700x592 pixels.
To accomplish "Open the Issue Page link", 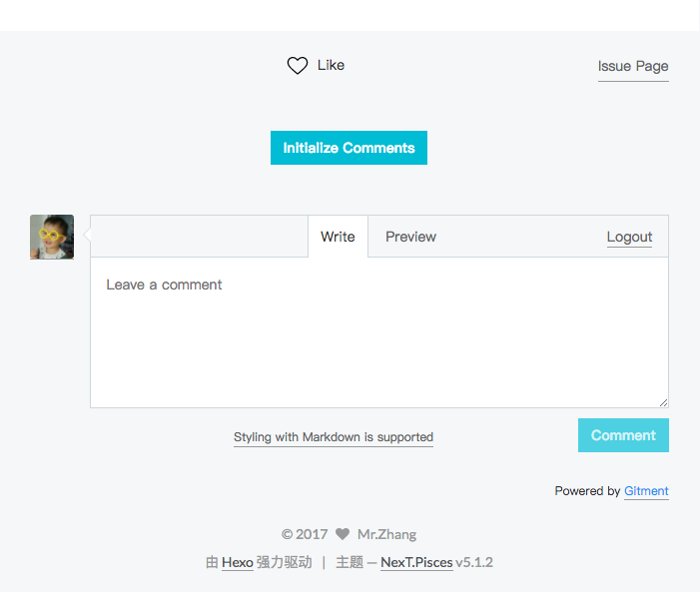I will point(633,67).
